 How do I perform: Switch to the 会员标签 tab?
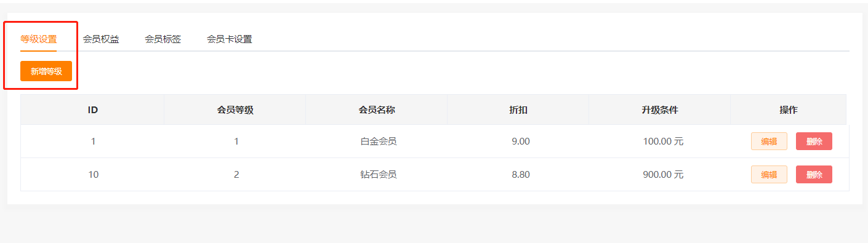click(x=163, y=39)
